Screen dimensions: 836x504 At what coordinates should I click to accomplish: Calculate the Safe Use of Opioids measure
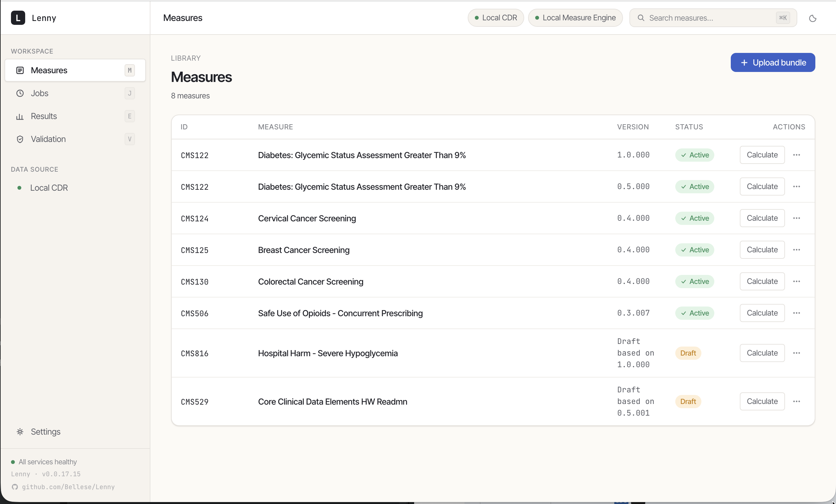tap(762, 313)
